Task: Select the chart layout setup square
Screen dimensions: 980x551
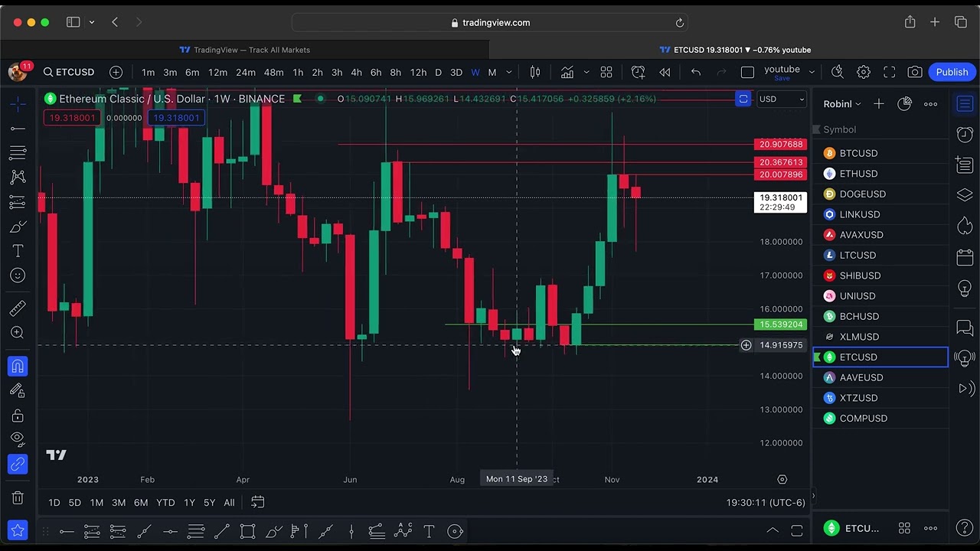Action: pyautogui.click(x=747, y=72)
